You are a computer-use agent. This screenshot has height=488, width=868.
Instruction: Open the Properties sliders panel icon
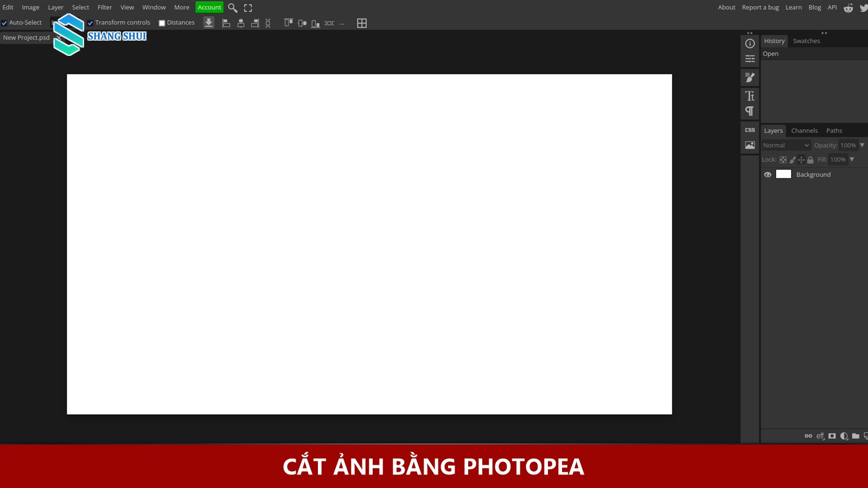(x=750, y=59)
